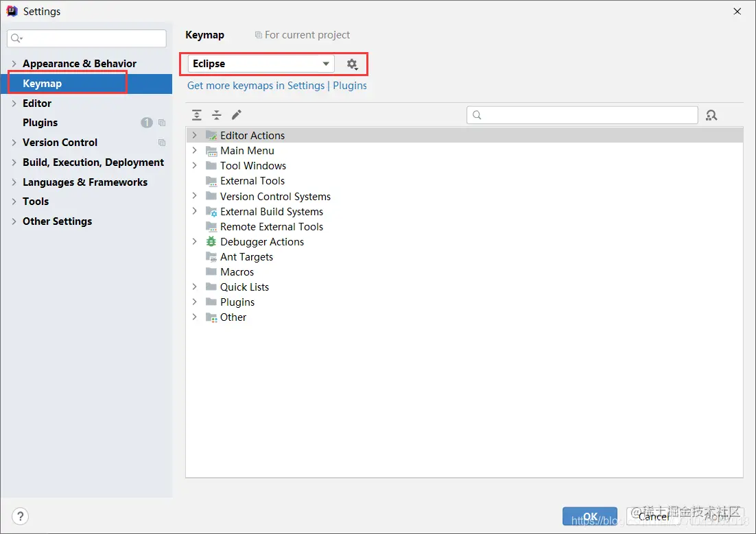Screen dimensions: 756x534
Task: Click the Version Control Systems folder icon
Action: pos(211,196)
